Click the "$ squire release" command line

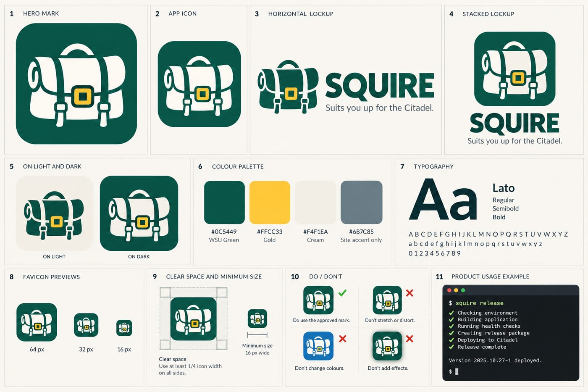pos(476,303)
